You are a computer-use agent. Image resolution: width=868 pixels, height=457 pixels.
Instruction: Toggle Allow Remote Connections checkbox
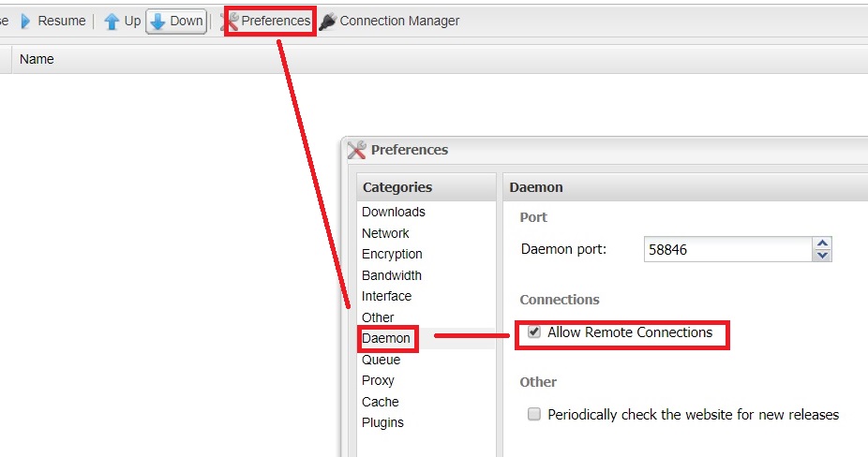[534, 332]
